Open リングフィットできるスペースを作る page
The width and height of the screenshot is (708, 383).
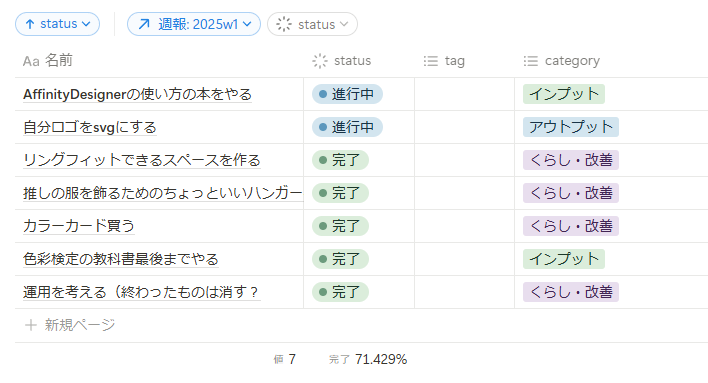142,160
